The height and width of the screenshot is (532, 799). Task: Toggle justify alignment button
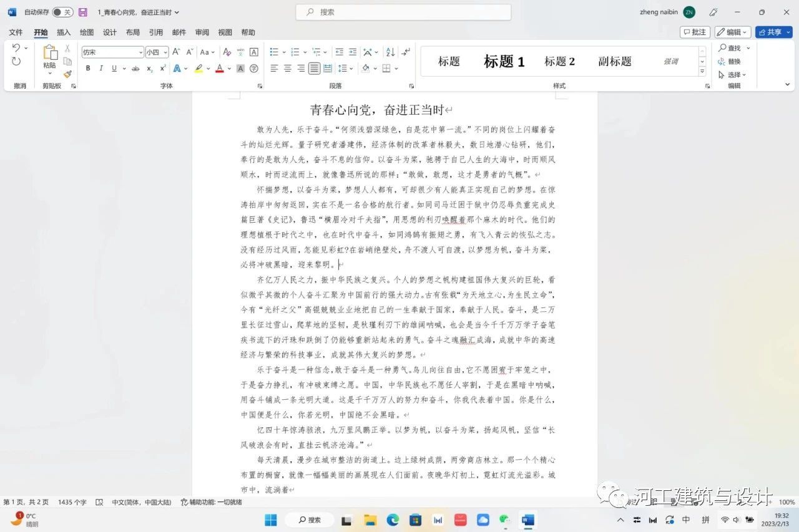(x=314, y=69)
